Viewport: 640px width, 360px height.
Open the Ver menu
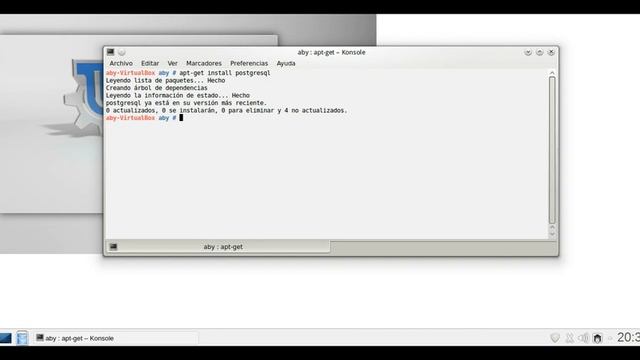[x=172, y=63]
